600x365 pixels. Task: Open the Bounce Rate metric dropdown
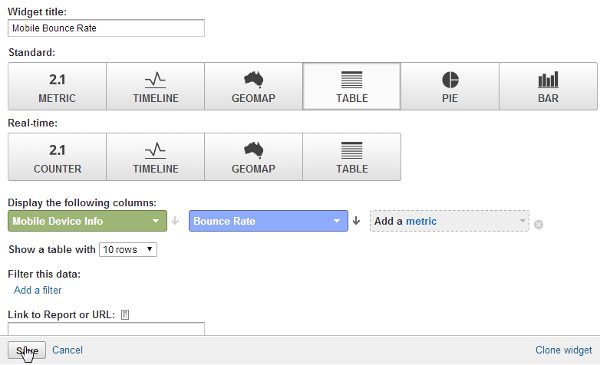click(268, 221)
